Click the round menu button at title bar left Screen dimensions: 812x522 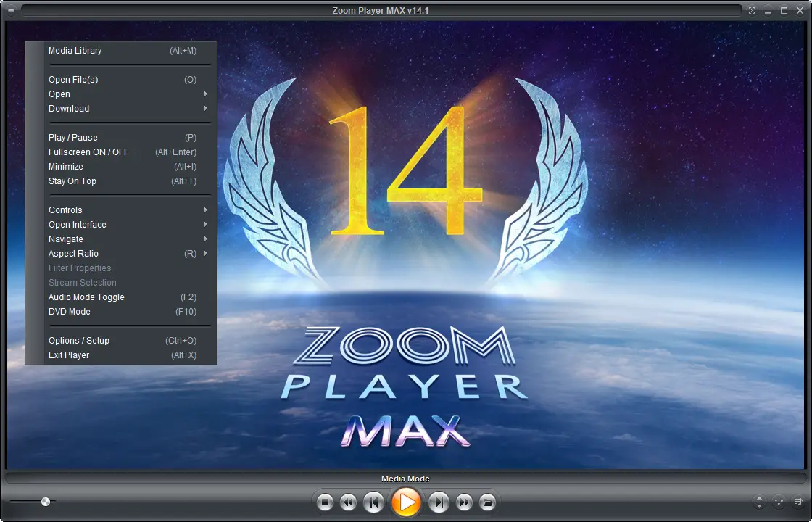(12, 10)
